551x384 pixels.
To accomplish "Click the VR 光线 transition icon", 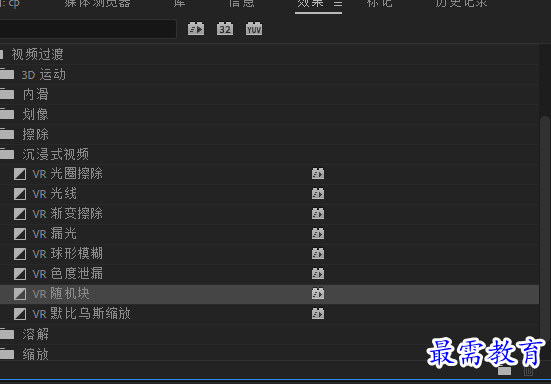I will click(20, 194).
